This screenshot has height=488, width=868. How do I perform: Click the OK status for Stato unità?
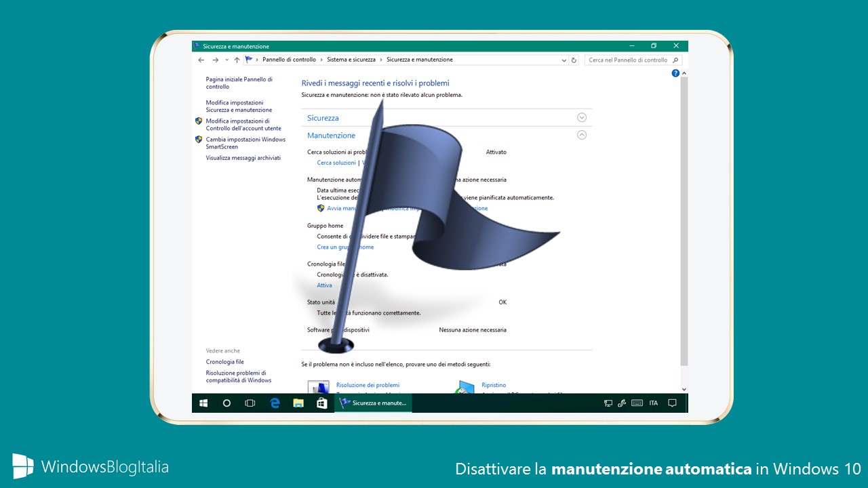[502, 302]
